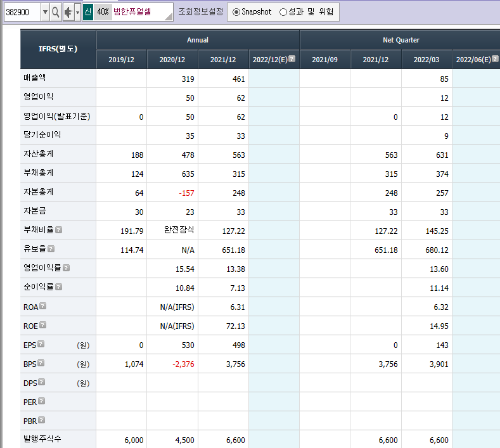Click the 2021/12 annual sales value 461
This screenshot has height=448, width=500.
click(x=239, y=79)
